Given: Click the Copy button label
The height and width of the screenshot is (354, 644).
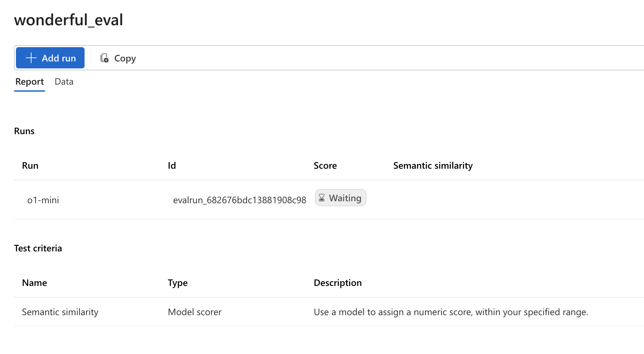Looking at the screenshot, I should (125, 58).
